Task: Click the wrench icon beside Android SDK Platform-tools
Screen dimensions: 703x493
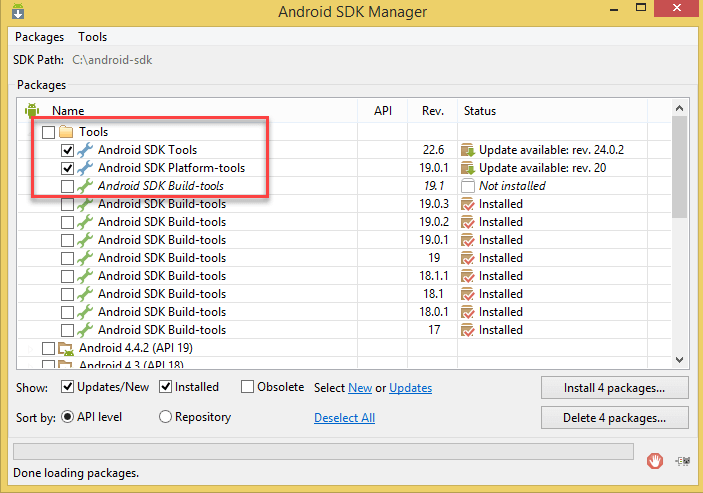Action: tap(86, 168)
